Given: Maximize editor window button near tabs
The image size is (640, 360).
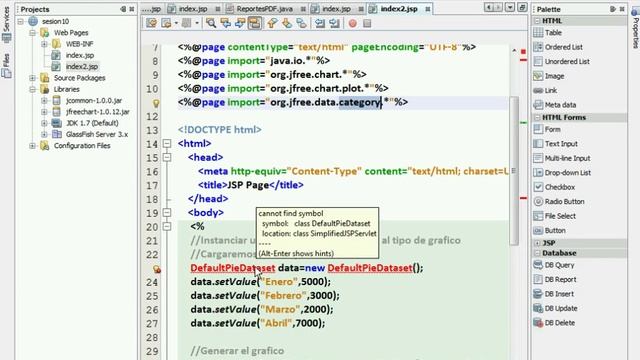Looking at the screenshot, I should (x=522, y=8).
